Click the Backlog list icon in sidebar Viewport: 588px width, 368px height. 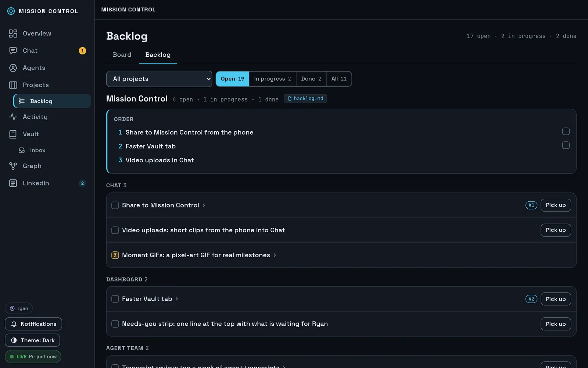click(22, 101)
